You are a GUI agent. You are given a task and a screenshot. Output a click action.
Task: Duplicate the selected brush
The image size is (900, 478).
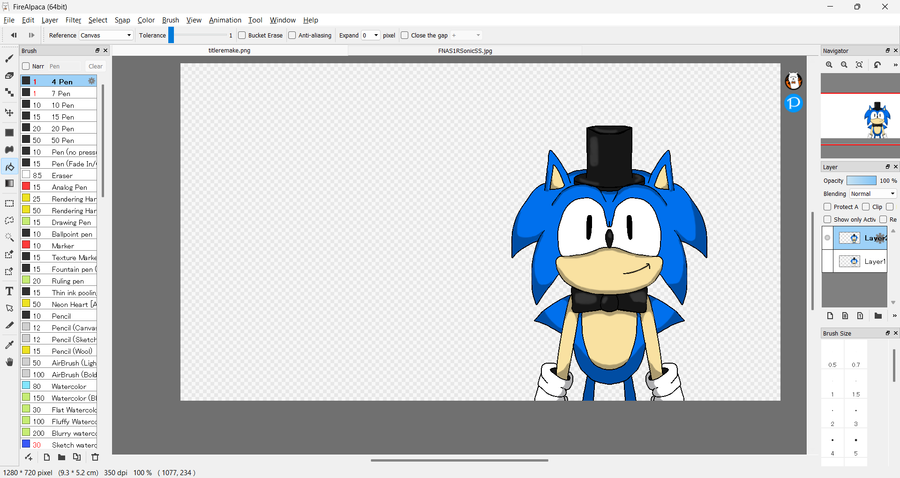click(77, 457)
